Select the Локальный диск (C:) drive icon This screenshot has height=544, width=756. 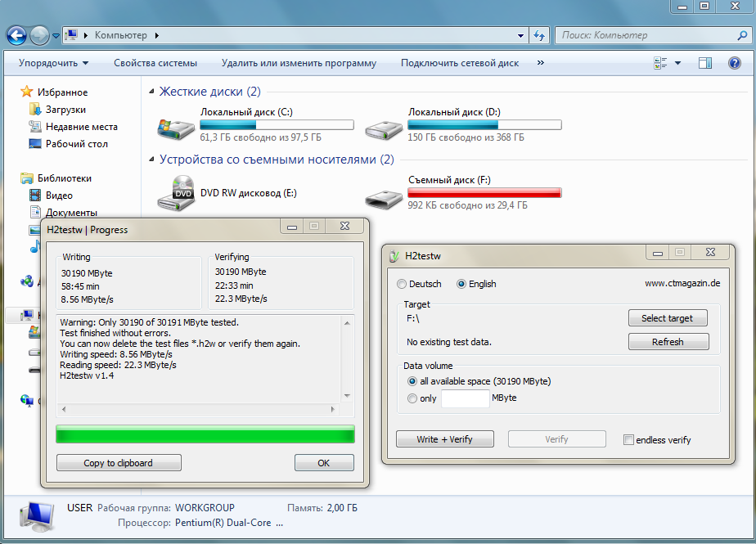click(x=176, y=128)
